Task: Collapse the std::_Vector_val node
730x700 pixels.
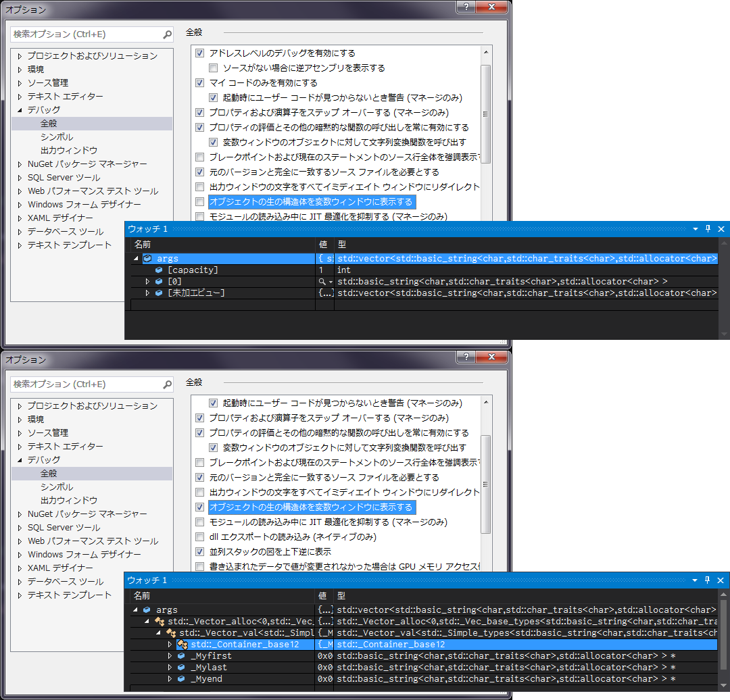Action: click(x=159, y=633)
